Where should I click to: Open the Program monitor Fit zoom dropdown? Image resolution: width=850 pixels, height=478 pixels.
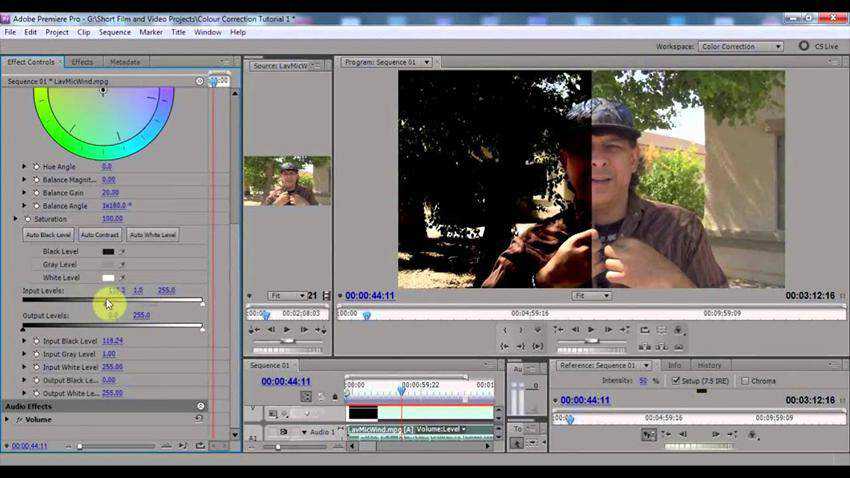pos(591,296)
